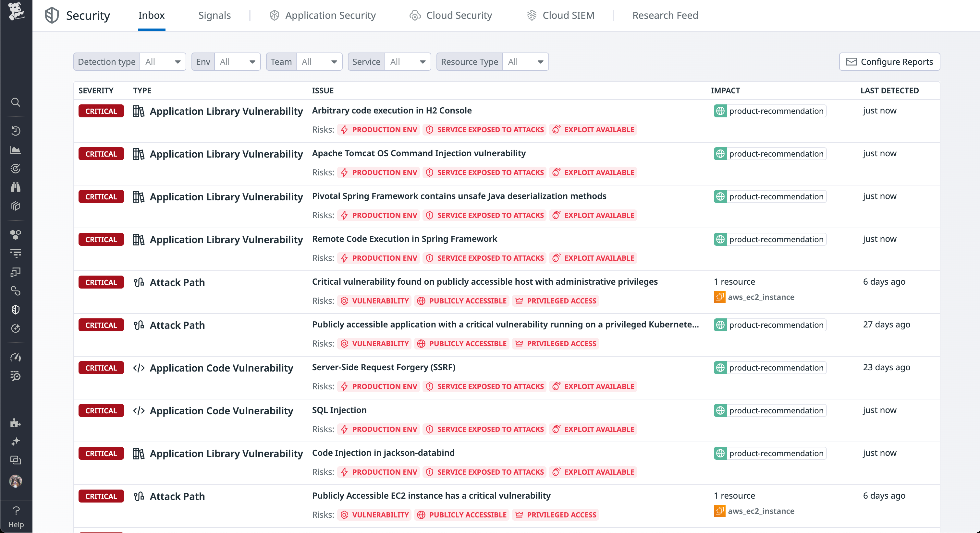
Task: Open the Research Feed tab
Action: click(x=665, y=15)
